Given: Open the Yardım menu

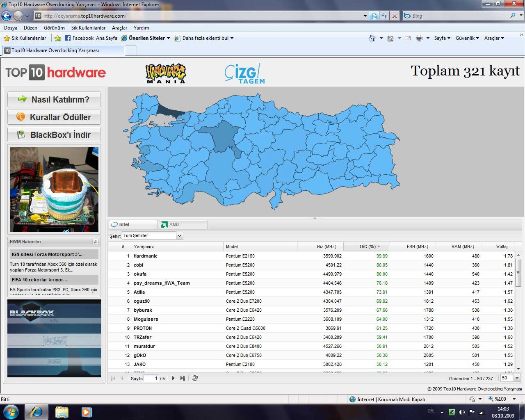Looking at the screenshot, I should (x=142, y=28).
